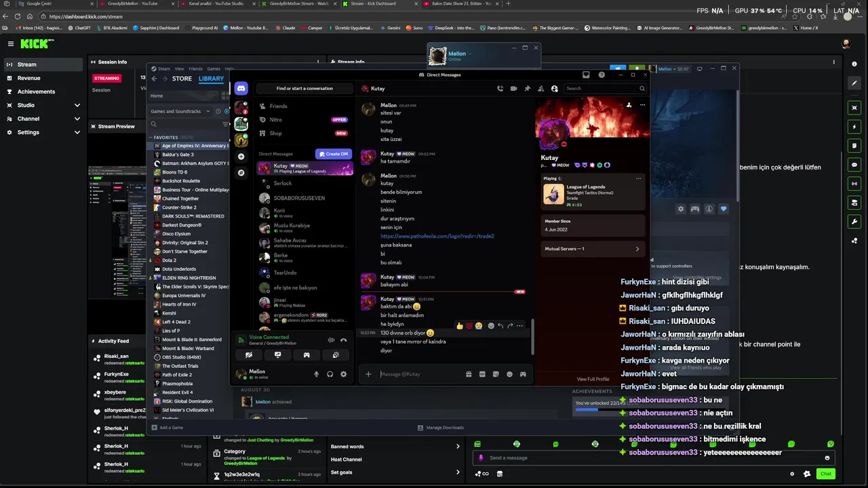
Task: Open Games and Soundtracks dropdown in Steam
Action: tap(179, 111)
